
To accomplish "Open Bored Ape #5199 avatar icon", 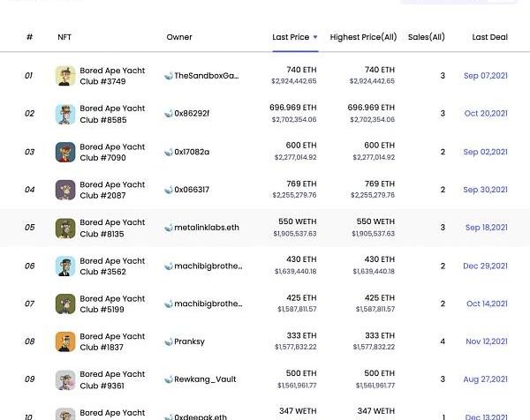I will pyautogui.click(x=65, y=304).
